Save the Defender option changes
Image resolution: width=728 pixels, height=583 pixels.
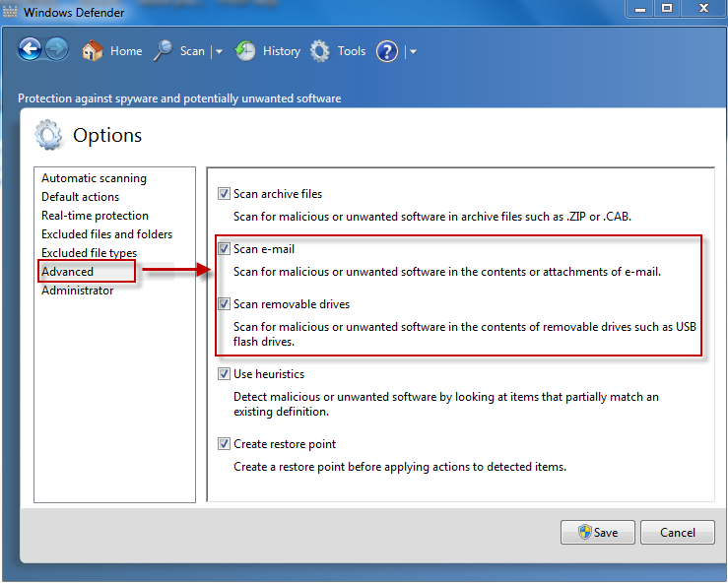[x=598, y=532]
